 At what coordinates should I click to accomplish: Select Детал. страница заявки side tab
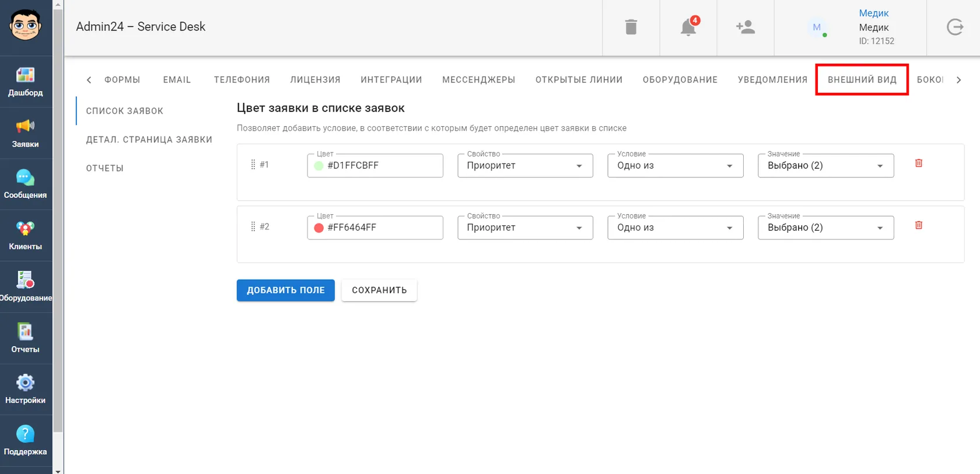point(149,140)
